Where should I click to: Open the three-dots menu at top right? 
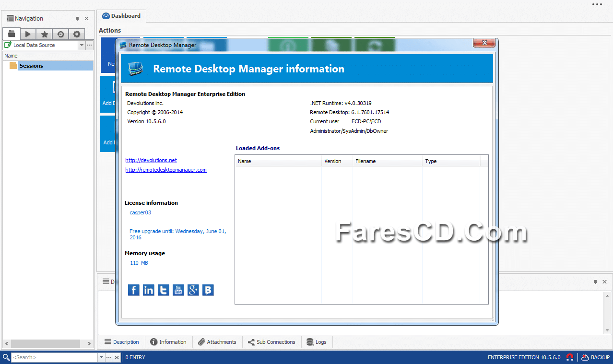[x=597, y=4]
